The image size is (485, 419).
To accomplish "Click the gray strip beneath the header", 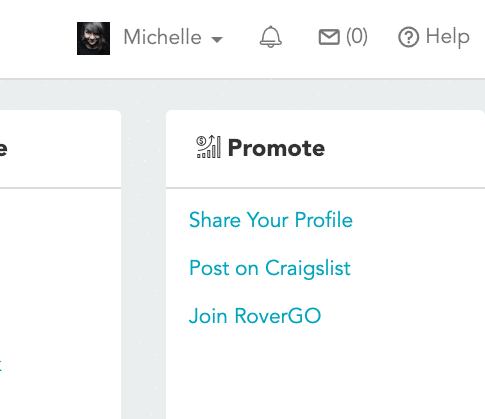I will pyautogui.click(x=242, y=95).
